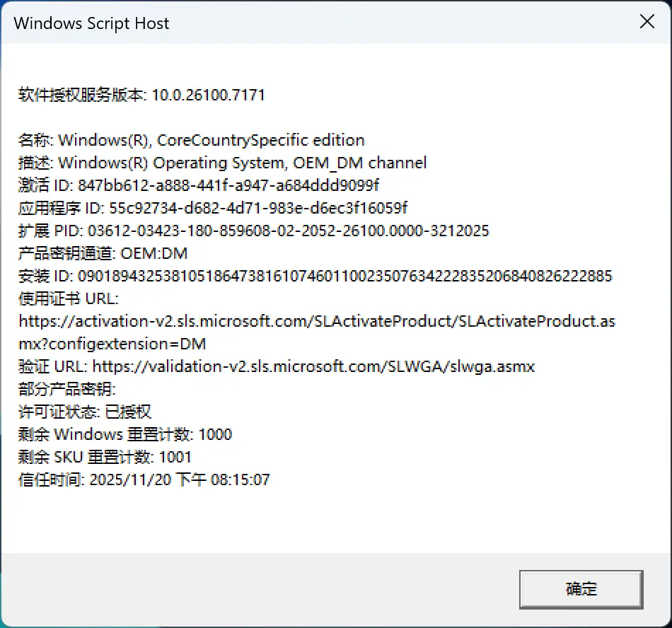This screenshot has width=672, height=628.
Task: Click the 验证 URL validation-v2 address line
Action: [x=277, y=366]
